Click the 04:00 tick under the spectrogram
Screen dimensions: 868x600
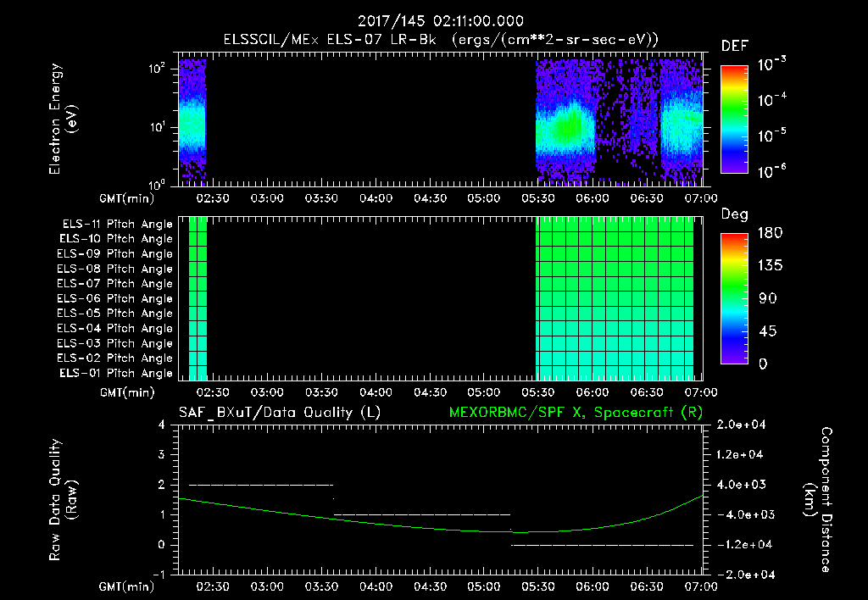[x=376, y=198]
